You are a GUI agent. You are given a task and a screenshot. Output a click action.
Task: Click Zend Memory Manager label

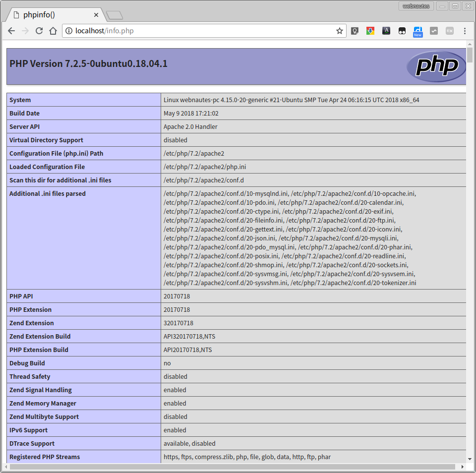(x=43, y=403)
